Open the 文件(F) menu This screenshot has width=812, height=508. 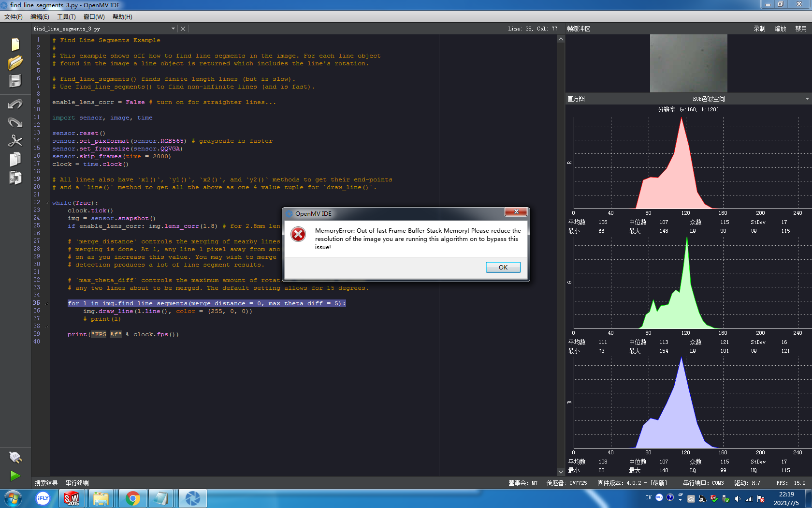click(14, 17)
